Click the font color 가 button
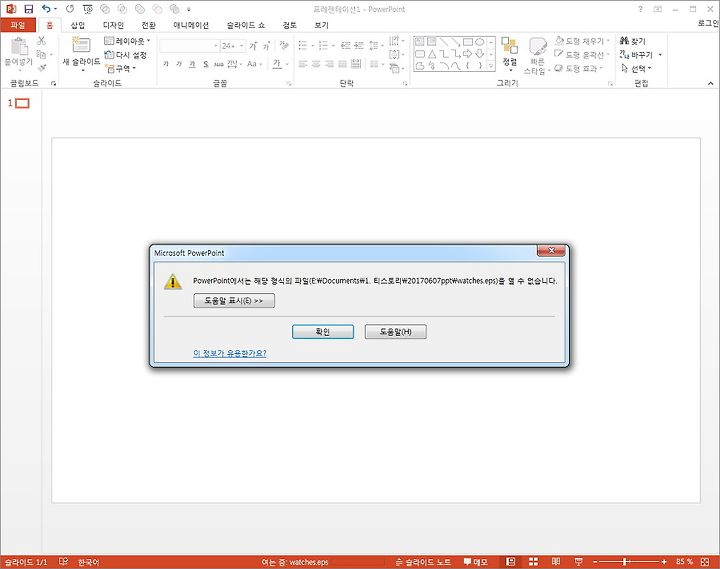 point(277,64)
